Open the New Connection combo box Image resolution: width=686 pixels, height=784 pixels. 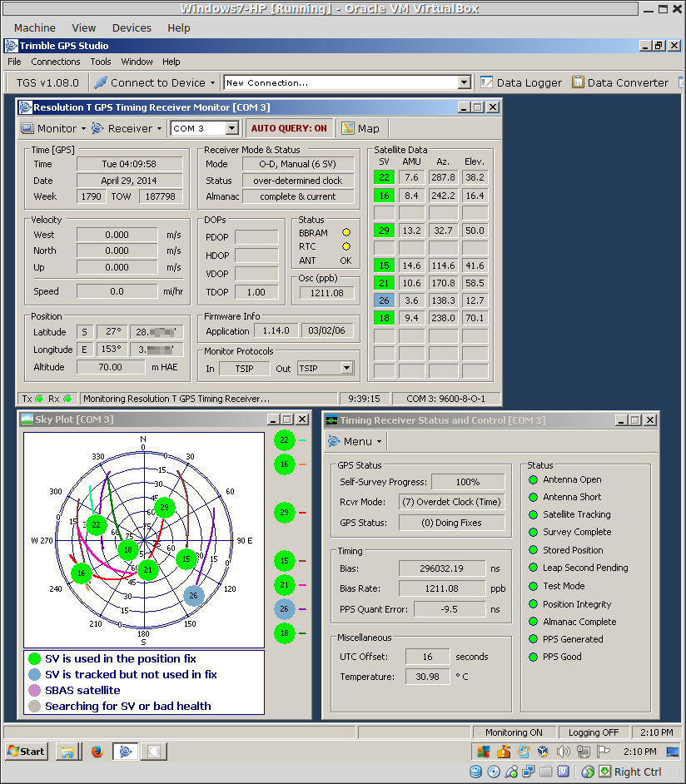pos(465,82)
